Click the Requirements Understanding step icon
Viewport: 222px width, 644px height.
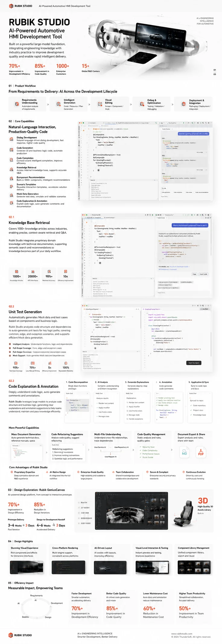click(17, 104)
